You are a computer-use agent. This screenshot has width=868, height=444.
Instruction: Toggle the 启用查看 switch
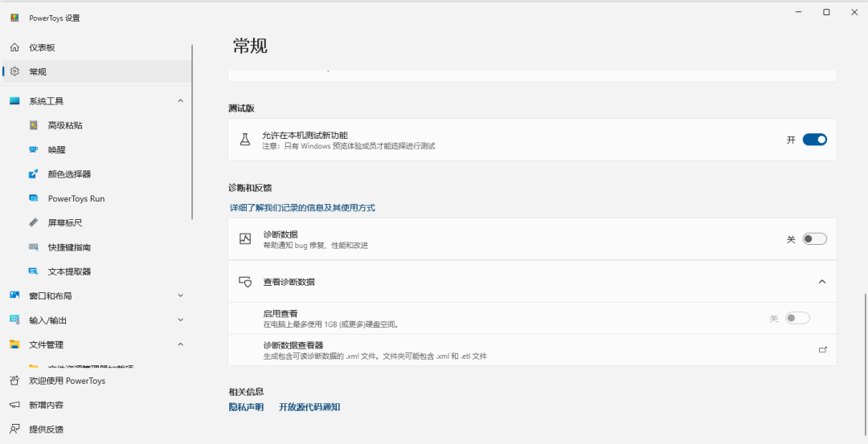coord(798,319)
